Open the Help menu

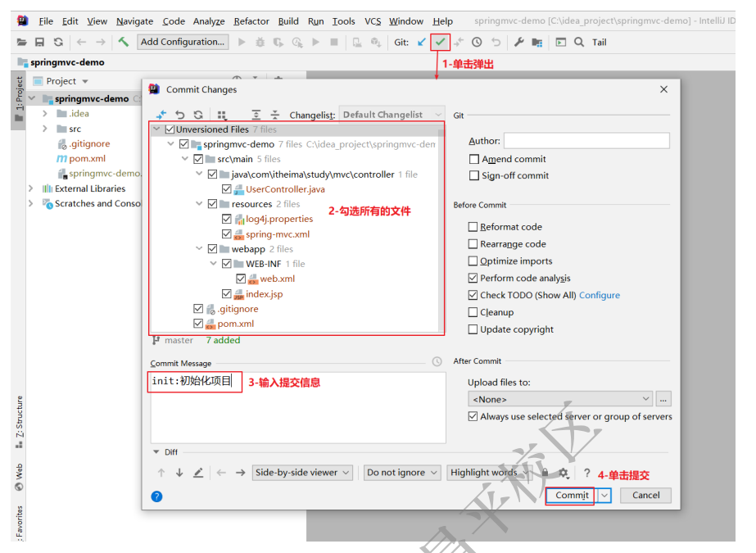pyautogui.click(x=442, y=21)
